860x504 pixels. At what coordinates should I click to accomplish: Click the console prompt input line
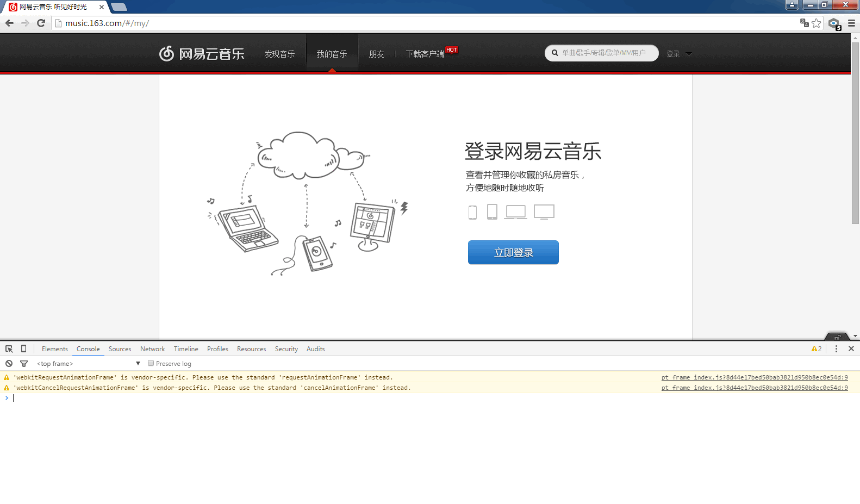(x=429, y=398)
